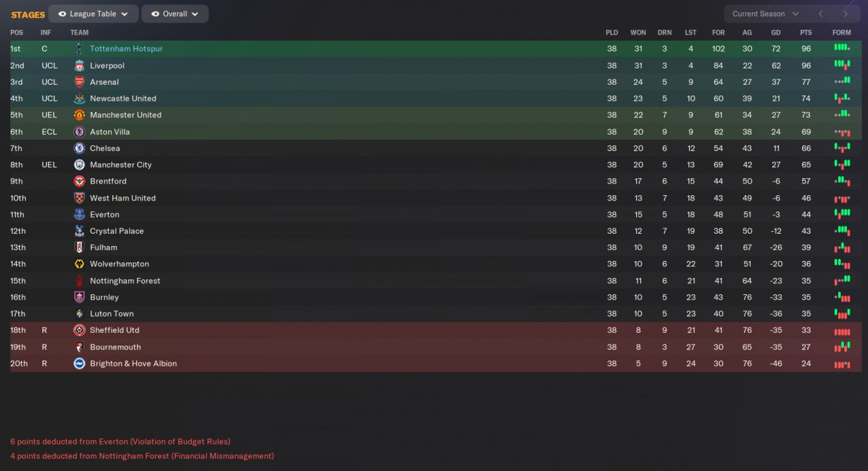Click the Chelsea club crest icon
868x471 pixels.
[79, 148]
